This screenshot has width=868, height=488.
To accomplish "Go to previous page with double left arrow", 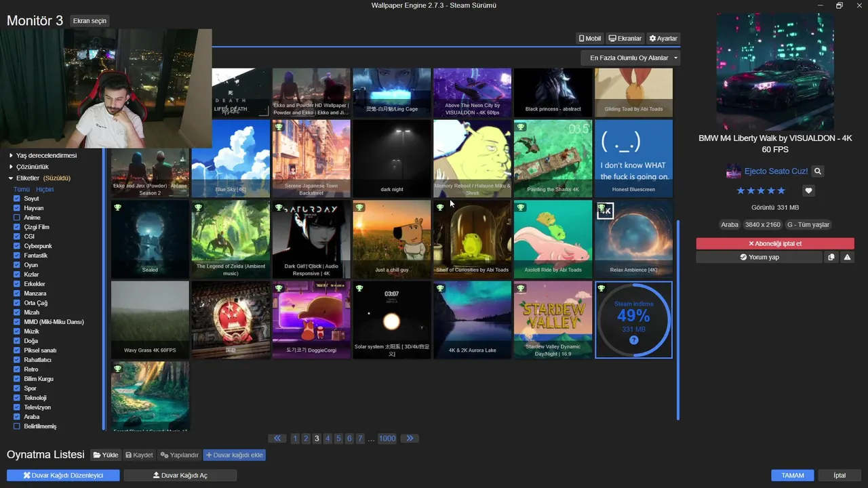I will click(x=277, y=439).
